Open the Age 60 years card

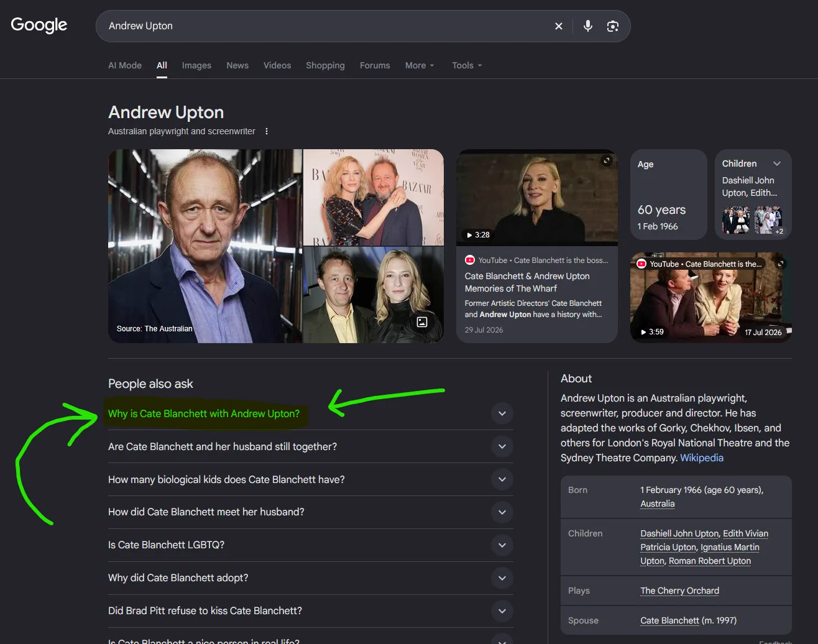coord(669,195)
